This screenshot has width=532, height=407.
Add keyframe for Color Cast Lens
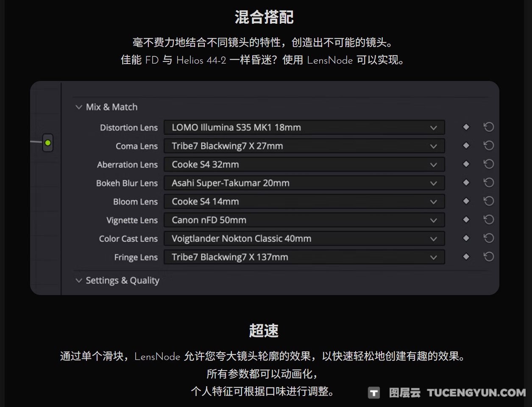(x=466, y=238)
